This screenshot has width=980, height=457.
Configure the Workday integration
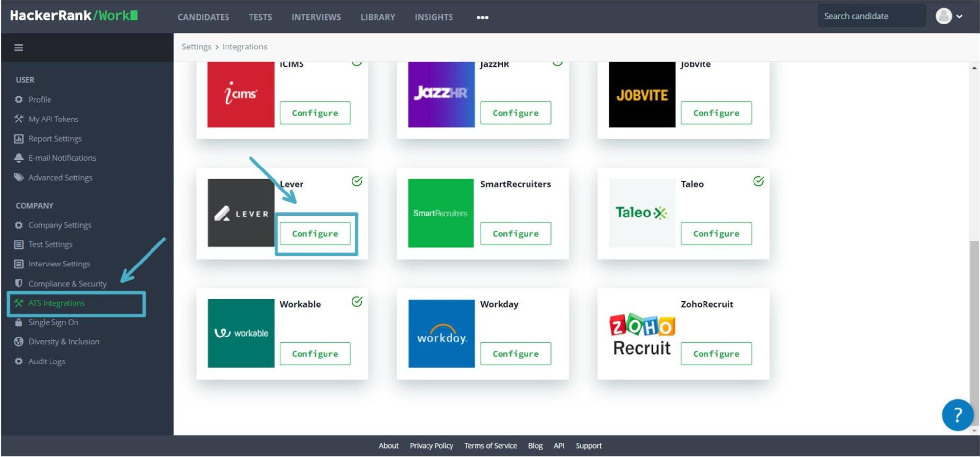pyautogui.click(x=515, y=354)
